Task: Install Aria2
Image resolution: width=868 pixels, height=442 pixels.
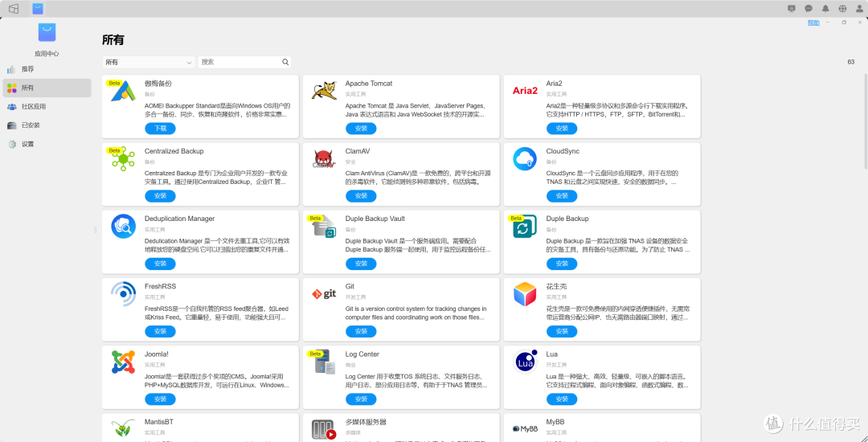Action: (562, 129)
